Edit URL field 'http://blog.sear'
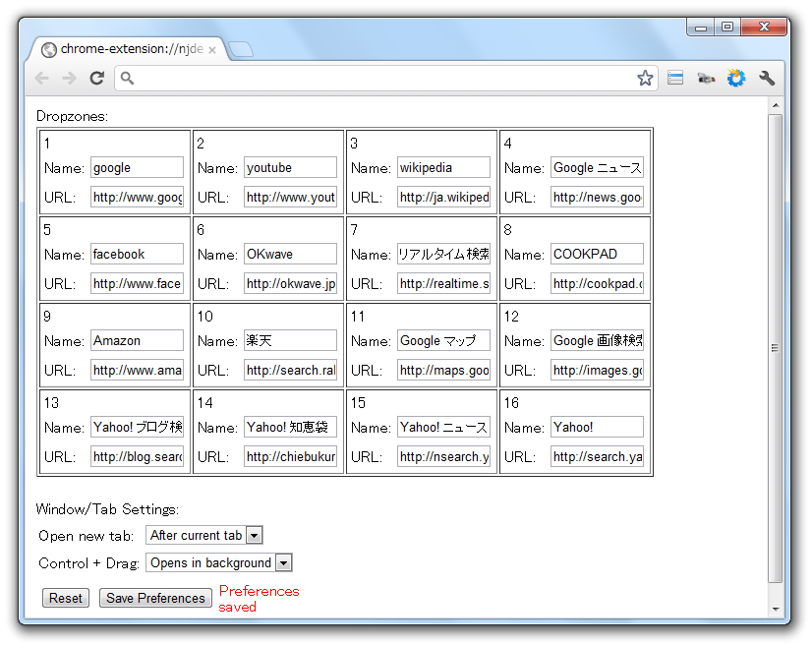This screenshot has width=812, height=645. tap(138, 456)
